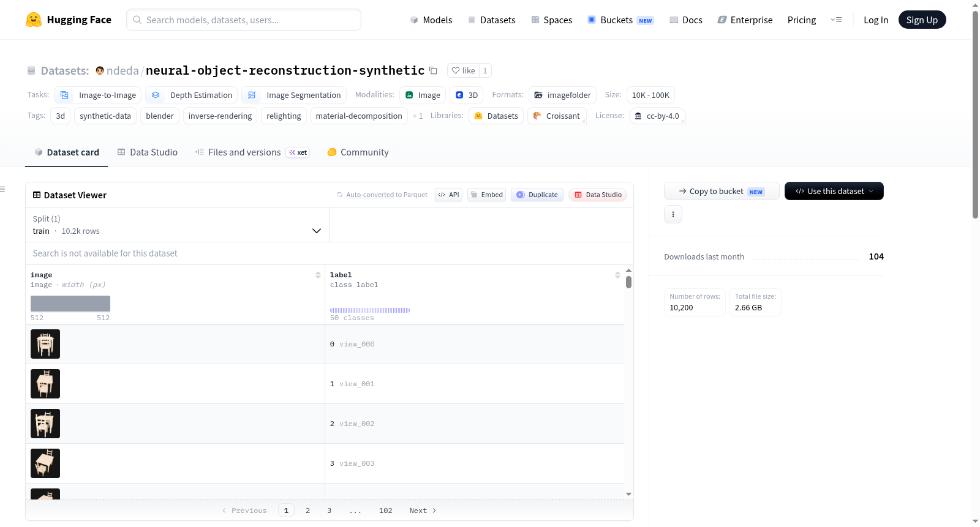This screenshot has height=527, width=980.
Task: Copy dataset name with the copy icon
Action: click(x=433, y=70)
